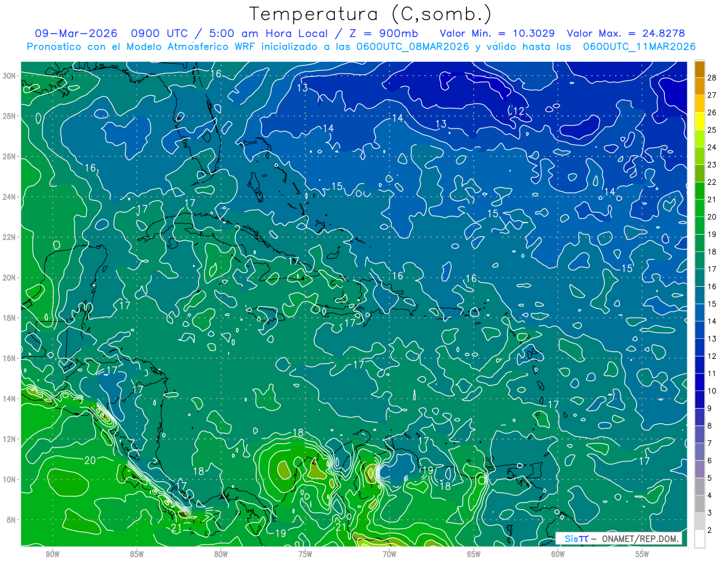Screen dimensions: 728x562
Task: Click the 24N latitude axis label
Action: tap(10, 197)
